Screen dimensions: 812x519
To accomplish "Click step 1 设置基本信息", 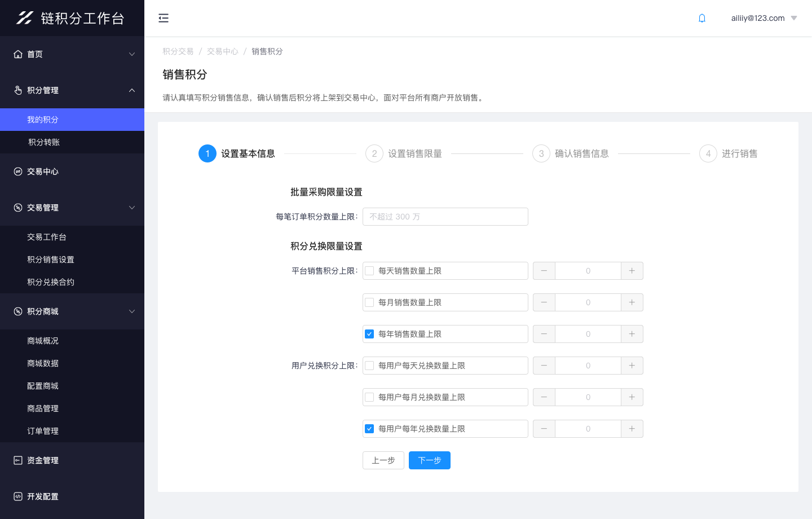I will (237, 153).
